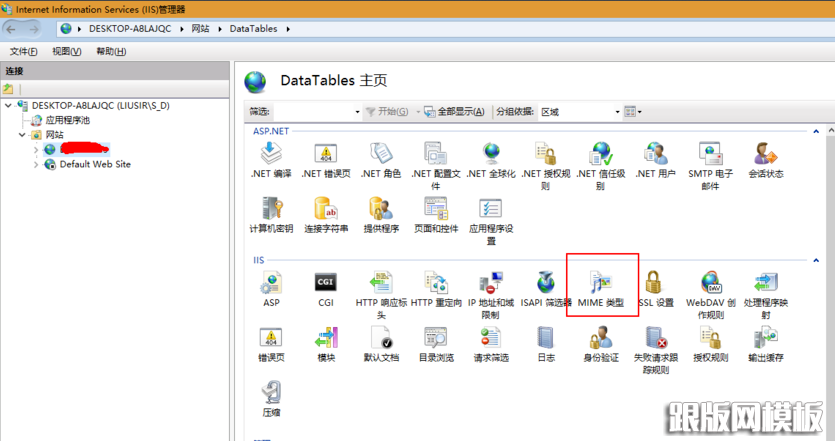835x441 pixels.
Task: Open the MIME 类型 feature
Action: (x=601, y=289)
